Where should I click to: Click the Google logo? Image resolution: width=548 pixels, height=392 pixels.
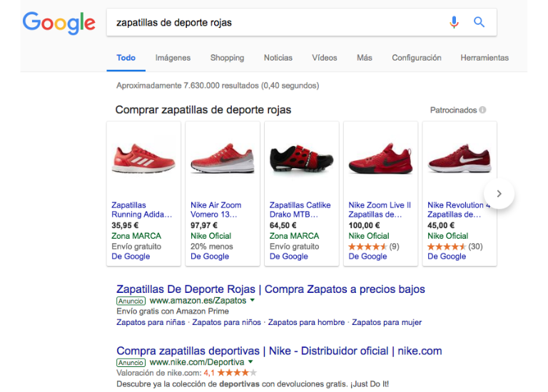click(x=59, y=23)
